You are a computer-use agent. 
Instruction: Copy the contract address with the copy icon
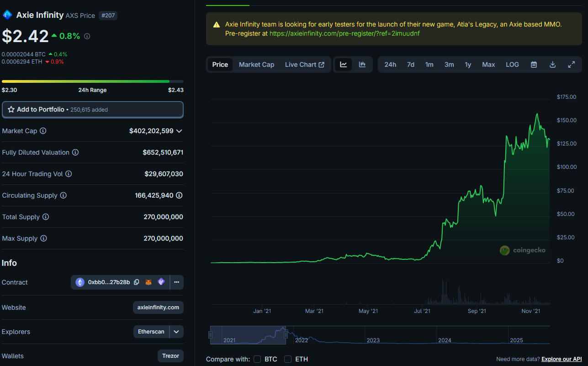(136, 282)
